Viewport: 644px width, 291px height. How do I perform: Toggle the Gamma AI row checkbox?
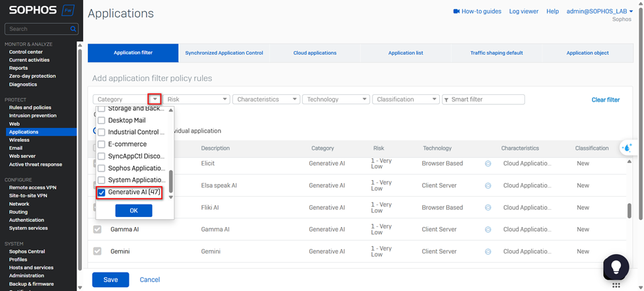tap(98, 230)
